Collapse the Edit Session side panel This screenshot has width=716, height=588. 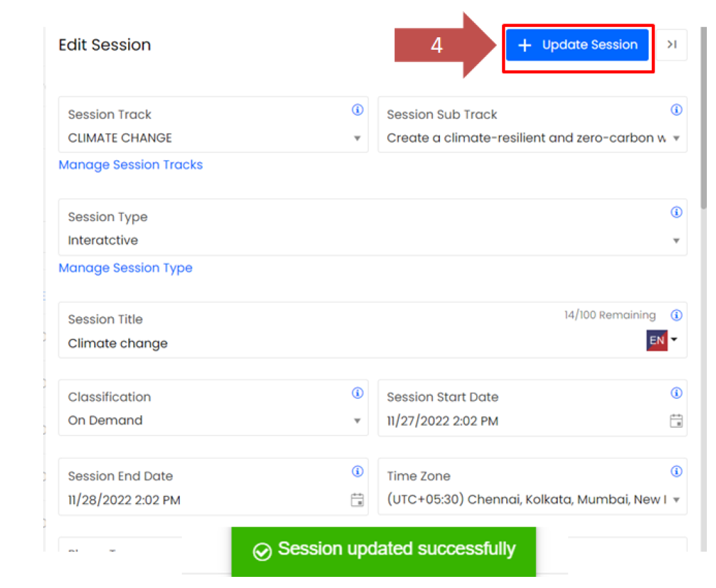pos(672,45)
